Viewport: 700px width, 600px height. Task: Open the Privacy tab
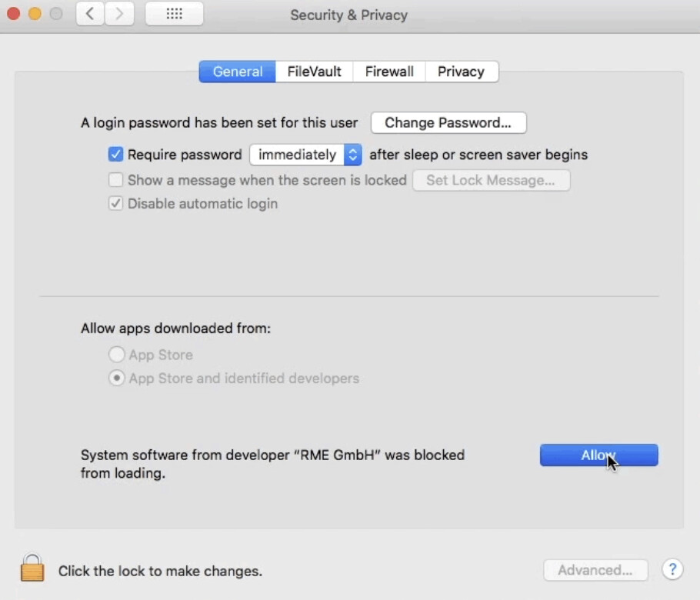point(461,72)
